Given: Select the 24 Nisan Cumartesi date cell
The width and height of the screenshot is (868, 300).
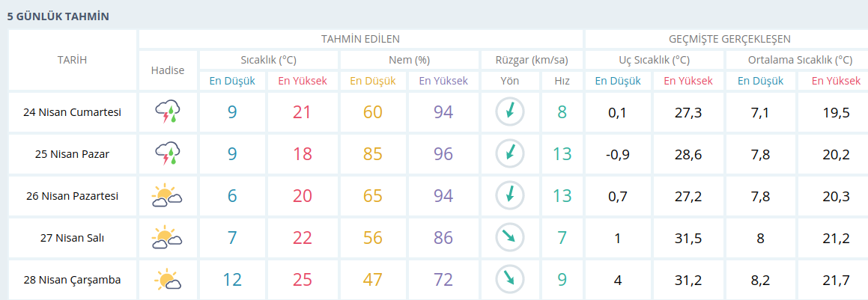Looking at the screenshot, I should click(x=73, y=113).
